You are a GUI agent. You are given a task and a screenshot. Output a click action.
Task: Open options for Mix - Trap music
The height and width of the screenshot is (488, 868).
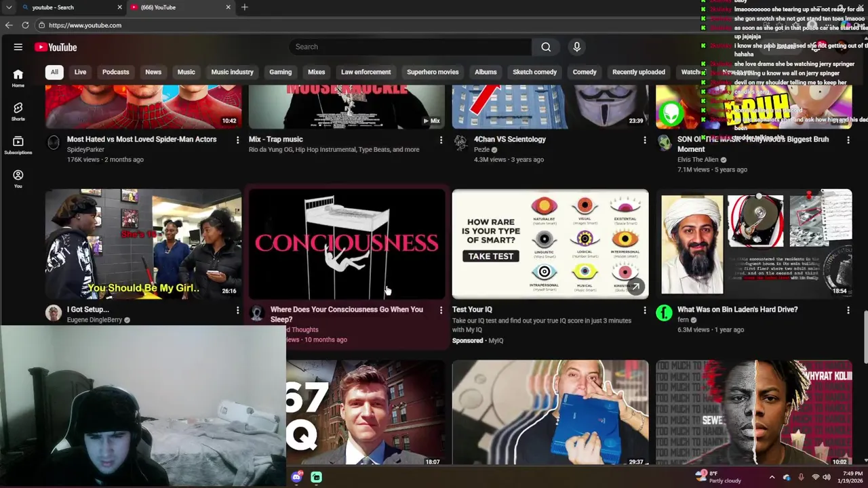(441, 140)
